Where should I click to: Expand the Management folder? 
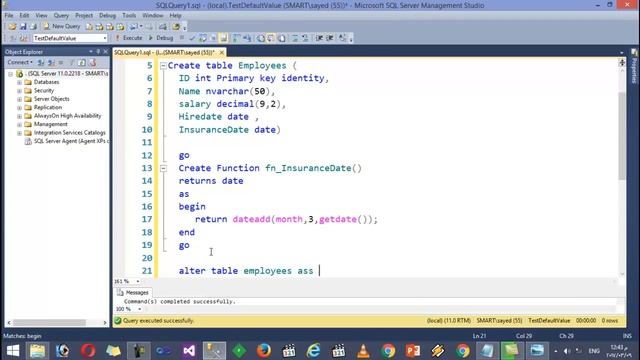[19, 124]
